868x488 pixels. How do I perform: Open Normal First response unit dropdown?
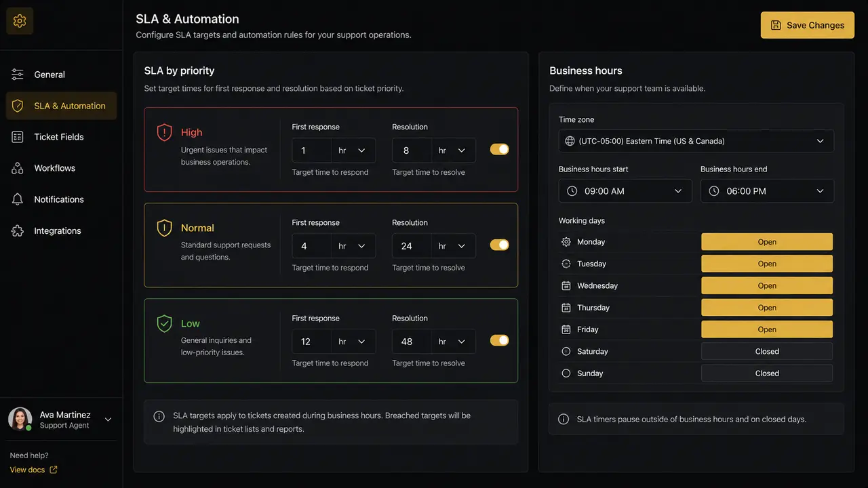coord(353,246)
